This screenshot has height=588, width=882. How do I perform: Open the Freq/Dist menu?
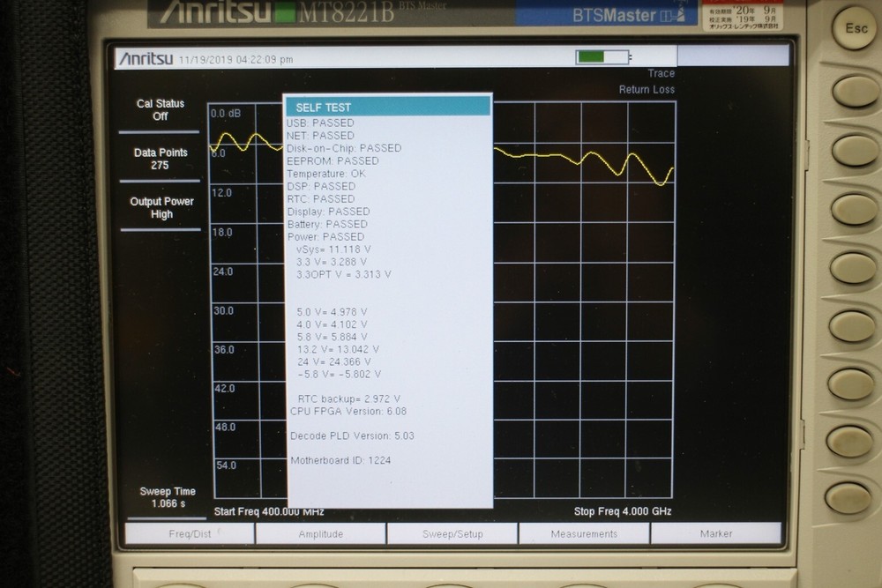191,533
